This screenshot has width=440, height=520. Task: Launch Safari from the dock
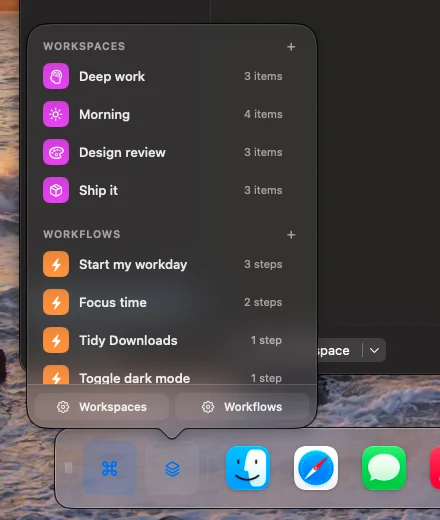(x=316, y=468)
